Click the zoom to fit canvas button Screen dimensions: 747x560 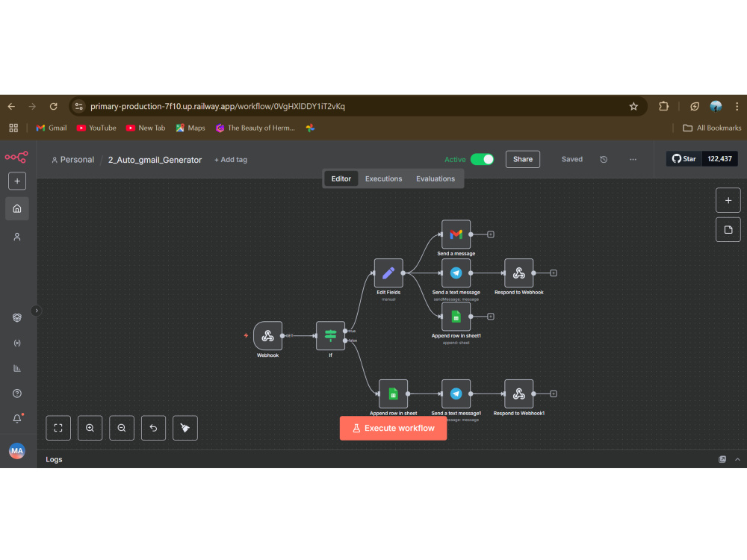point(58,428)
